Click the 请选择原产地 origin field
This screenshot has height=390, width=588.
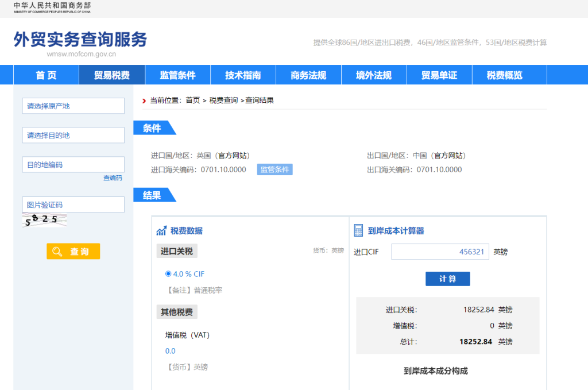pos(73,106)
